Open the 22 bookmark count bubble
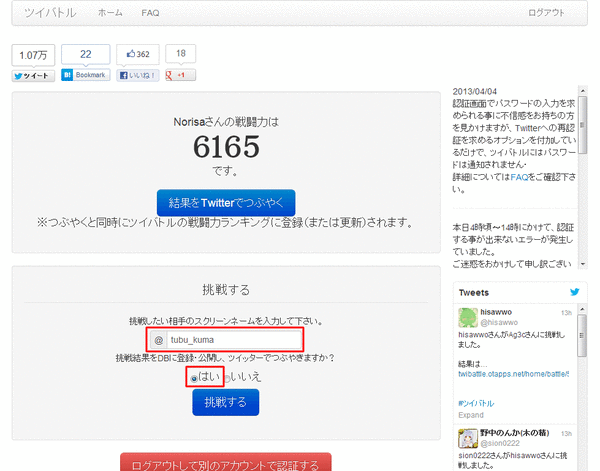 tap(86, 54)
